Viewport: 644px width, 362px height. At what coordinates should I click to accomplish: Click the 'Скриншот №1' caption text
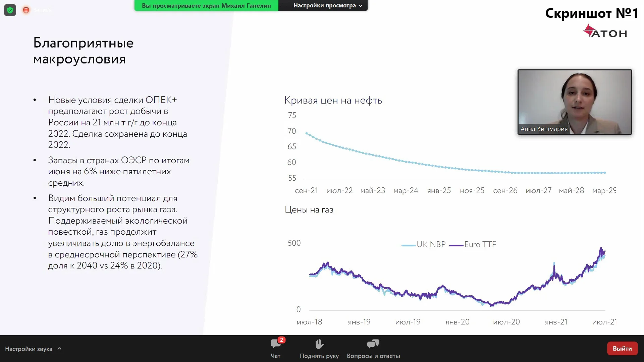click(x=591, y=13)
